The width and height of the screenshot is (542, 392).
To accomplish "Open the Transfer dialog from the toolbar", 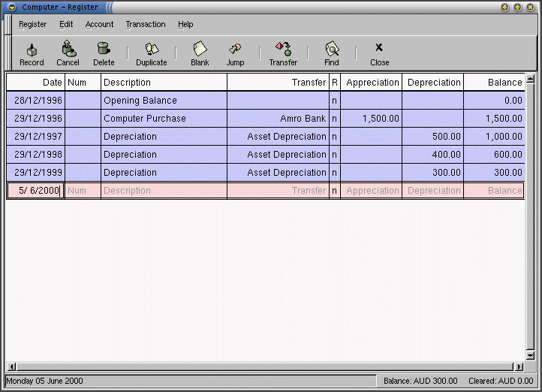I will click(x=283, y=50).
